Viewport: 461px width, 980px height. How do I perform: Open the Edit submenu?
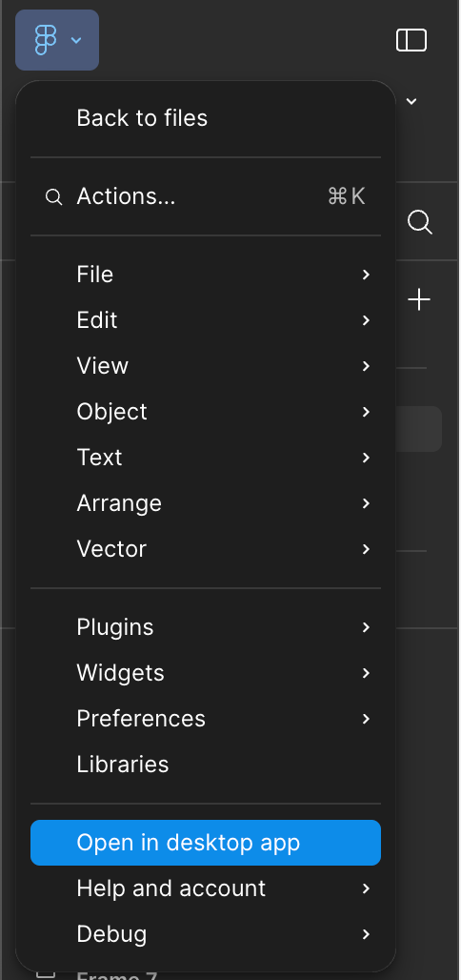[206, 320]
